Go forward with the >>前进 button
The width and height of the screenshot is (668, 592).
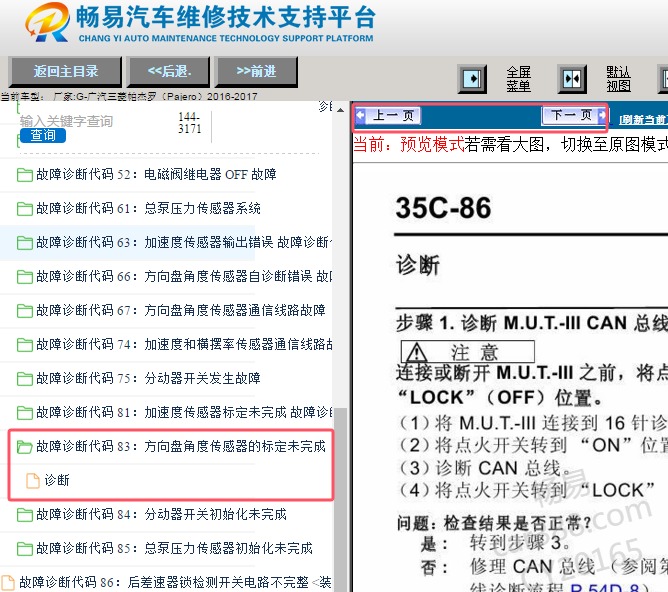coord(256,71)
